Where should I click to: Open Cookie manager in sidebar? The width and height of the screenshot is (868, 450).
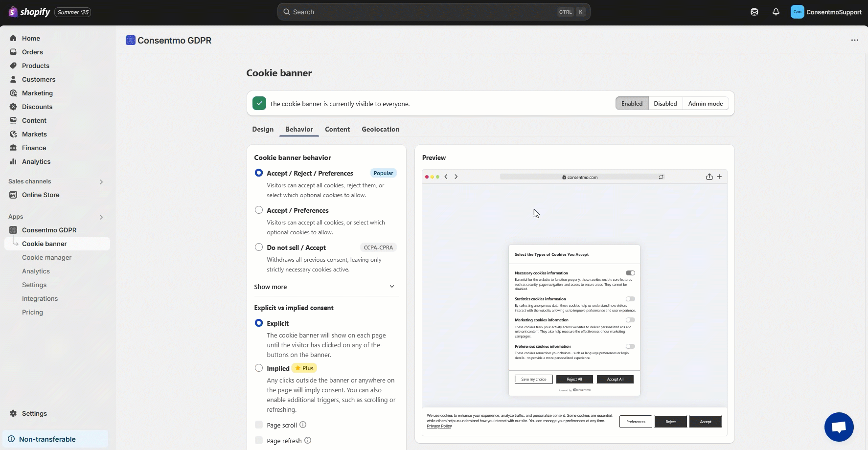[x=47, y=257]
